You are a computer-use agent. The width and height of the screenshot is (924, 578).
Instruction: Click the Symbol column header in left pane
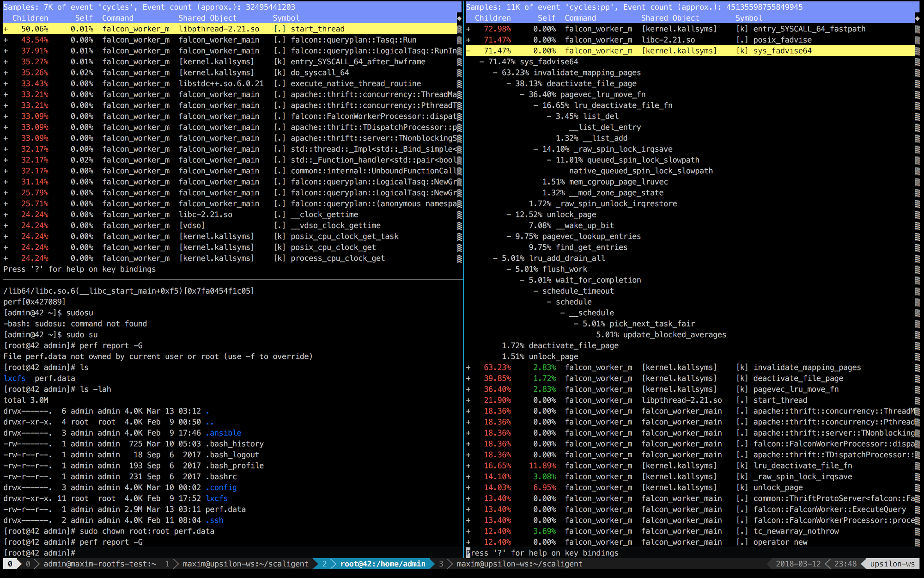286,18
